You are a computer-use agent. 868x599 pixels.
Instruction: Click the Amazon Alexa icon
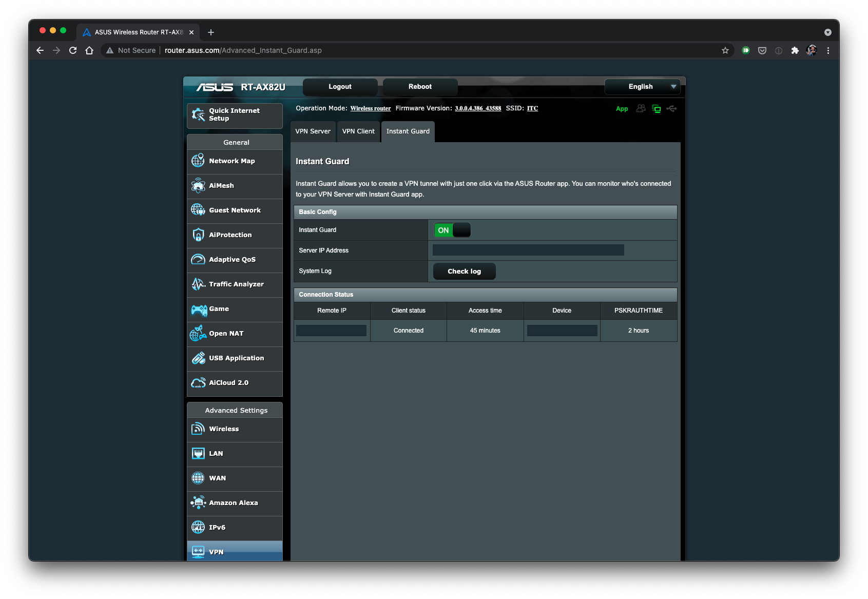[x=198, y=503]
